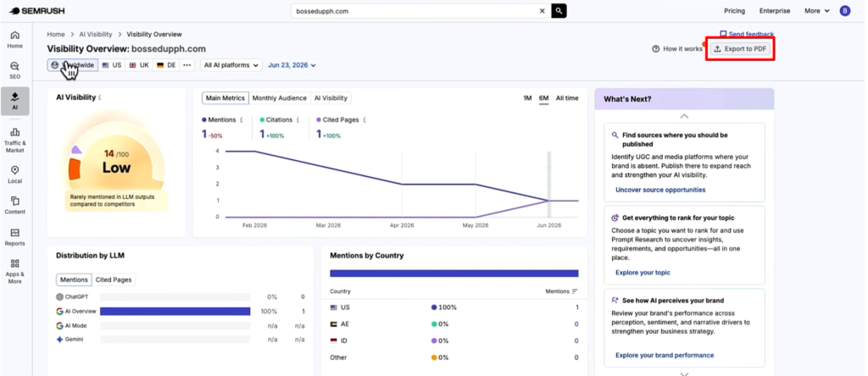Open the All AI platforms dropdown
This screenshot has height=376, width=868.
(231, 65)
